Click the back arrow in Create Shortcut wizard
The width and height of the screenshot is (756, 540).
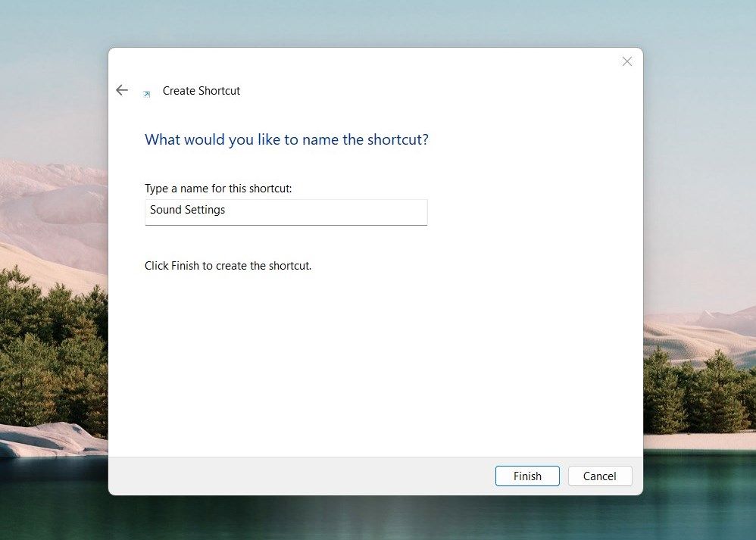[x=122, y=90]
